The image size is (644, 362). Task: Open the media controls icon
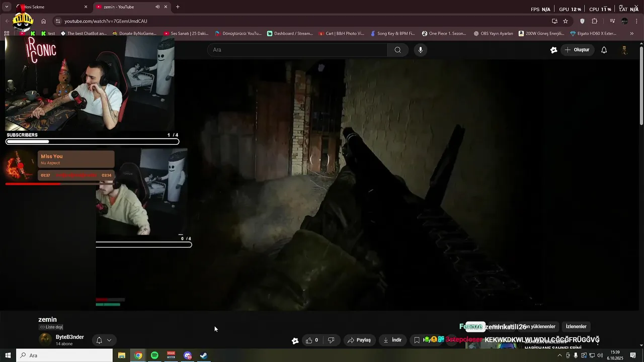[x=612, y=21]
